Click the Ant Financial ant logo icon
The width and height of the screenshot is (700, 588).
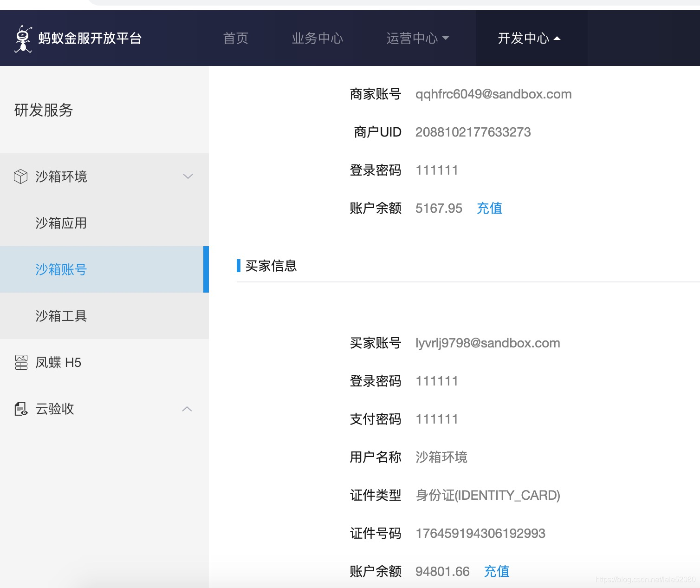(23, 39)
